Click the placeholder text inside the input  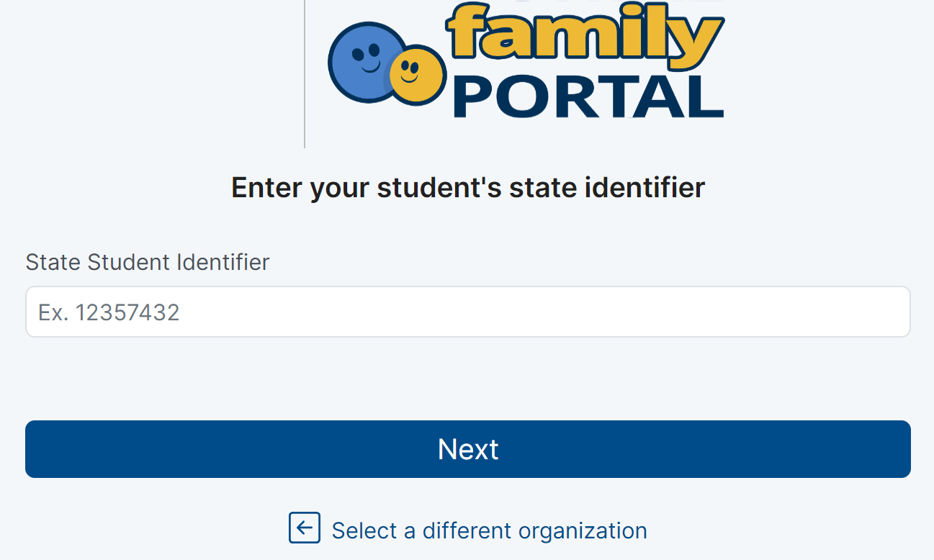[x=109, y=311]
